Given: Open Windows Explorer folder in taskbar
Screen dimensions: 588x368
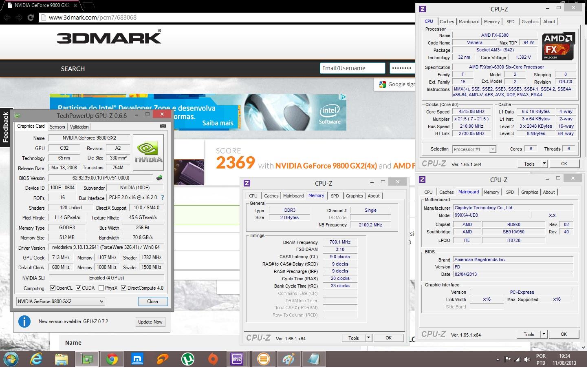Looking at the screenshot, I should click(x=62, y=359).
